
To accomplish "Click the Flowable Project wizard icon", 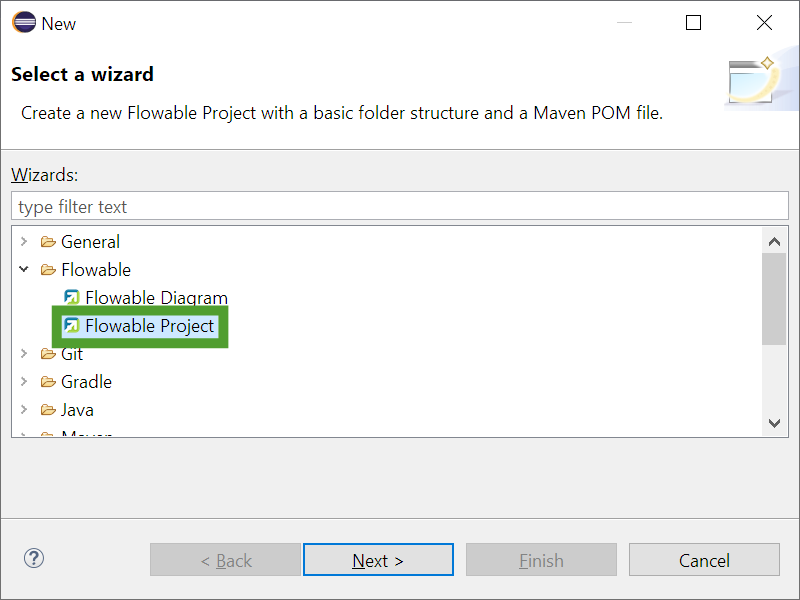I will (x=72, y=325).
